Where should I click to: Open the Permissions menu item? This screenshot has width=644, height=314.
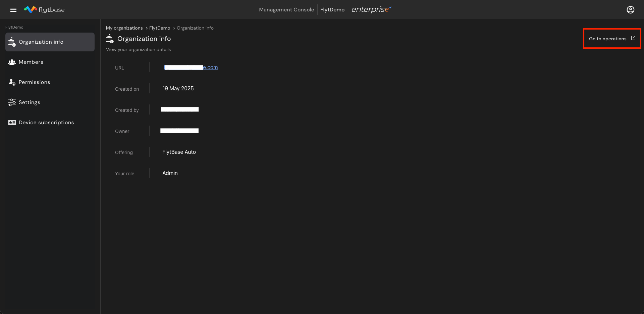50,82
